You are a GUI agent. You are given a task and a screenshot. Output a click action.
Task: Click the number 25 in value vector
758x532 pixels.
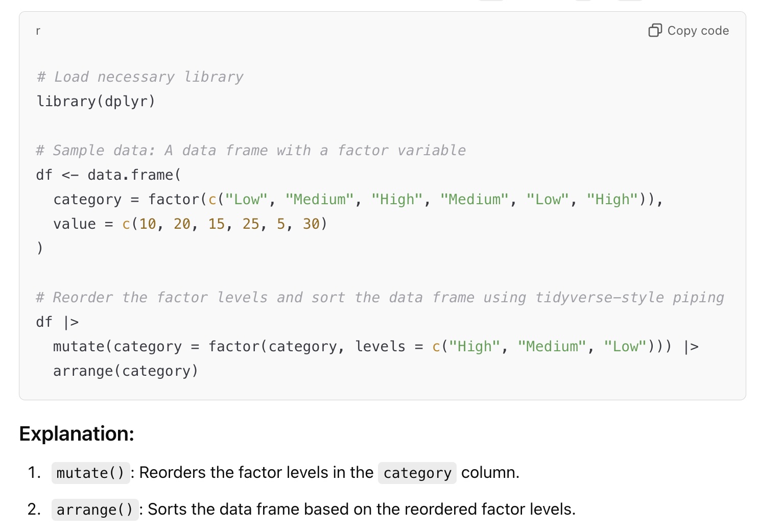(x=250, y=224)
